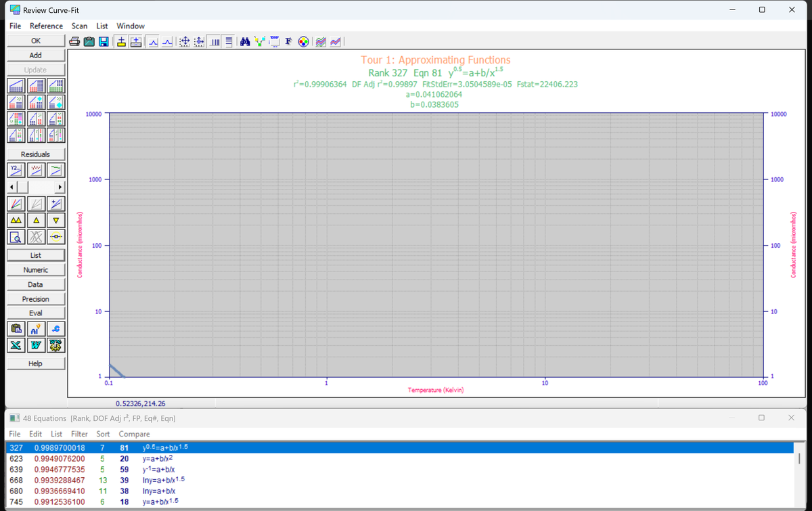
Task: Click the Add button
Action: pos(35,55)
